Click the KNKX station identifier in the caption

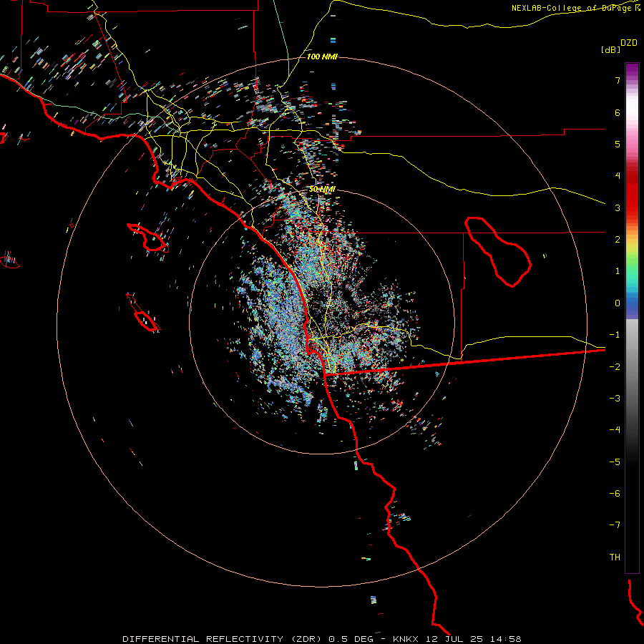coord(406,639)
